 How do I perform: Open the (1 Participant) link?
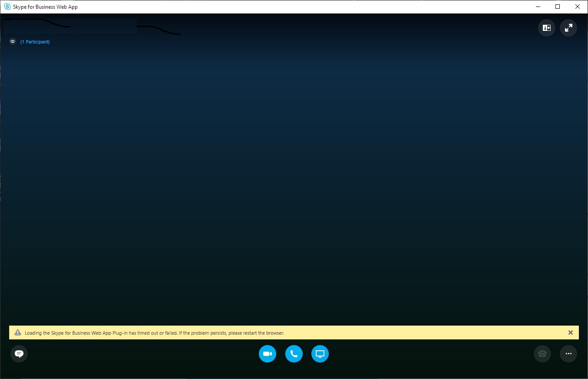pyautogui.click(x=35, y=42)
